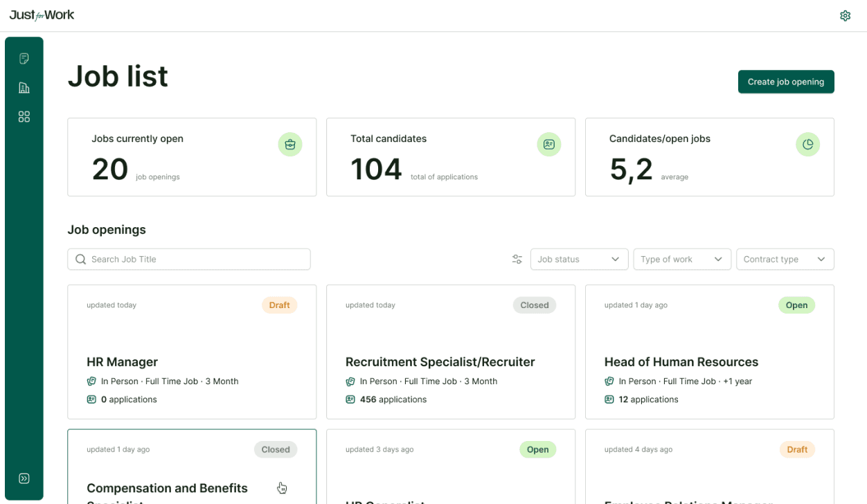Open settings gear in top bar

click(845, 15)
